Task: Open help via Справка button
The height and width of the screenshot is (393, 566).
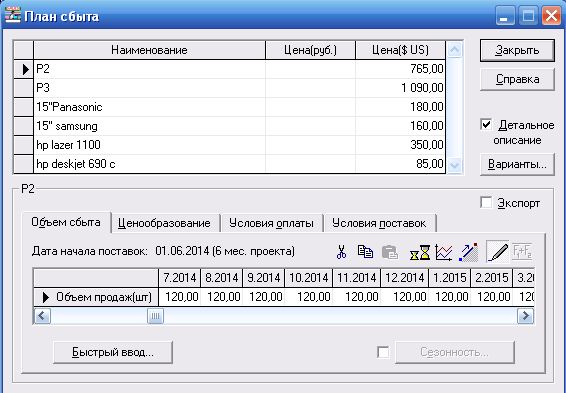Action: pos(517,79)
